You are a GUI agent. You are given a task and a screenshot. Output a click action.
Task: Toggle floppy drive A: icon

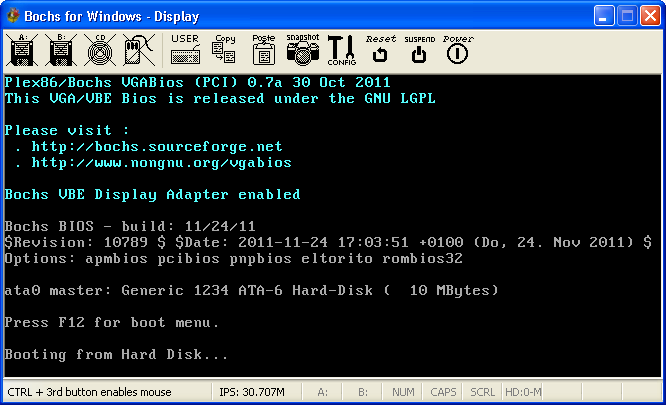pos(22,50)
